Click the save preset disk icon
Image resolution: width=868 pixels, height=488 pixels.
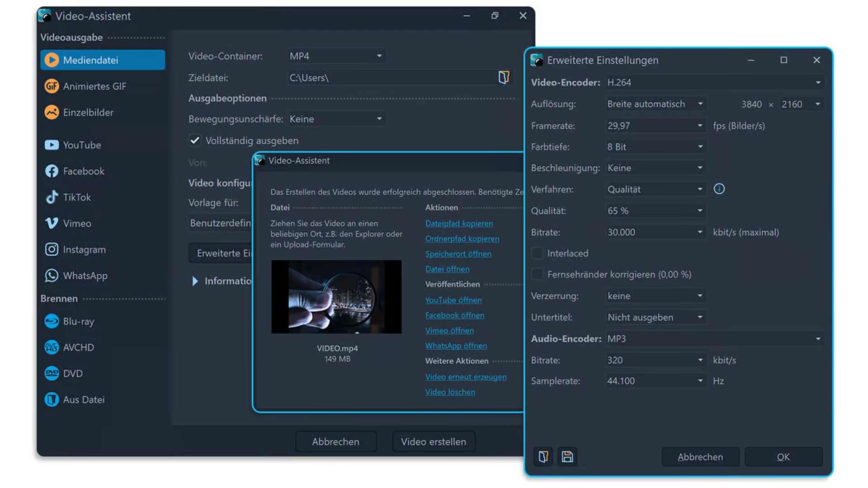click(567, 457)
